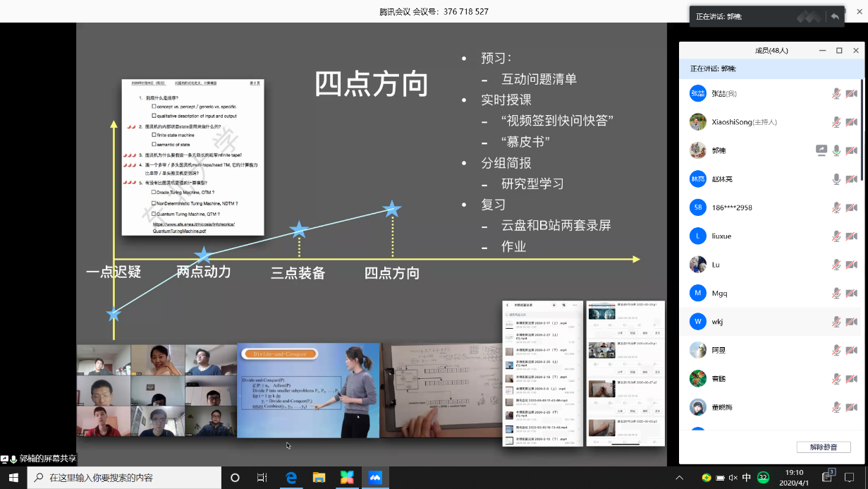
Task: Open the Windows notification center
Action: point(850,478)
